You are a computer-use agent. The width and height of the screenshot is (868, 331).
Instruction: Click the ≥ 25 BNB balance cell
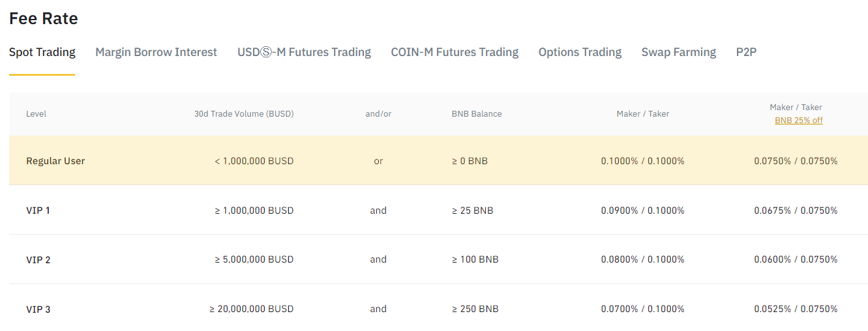472,210
